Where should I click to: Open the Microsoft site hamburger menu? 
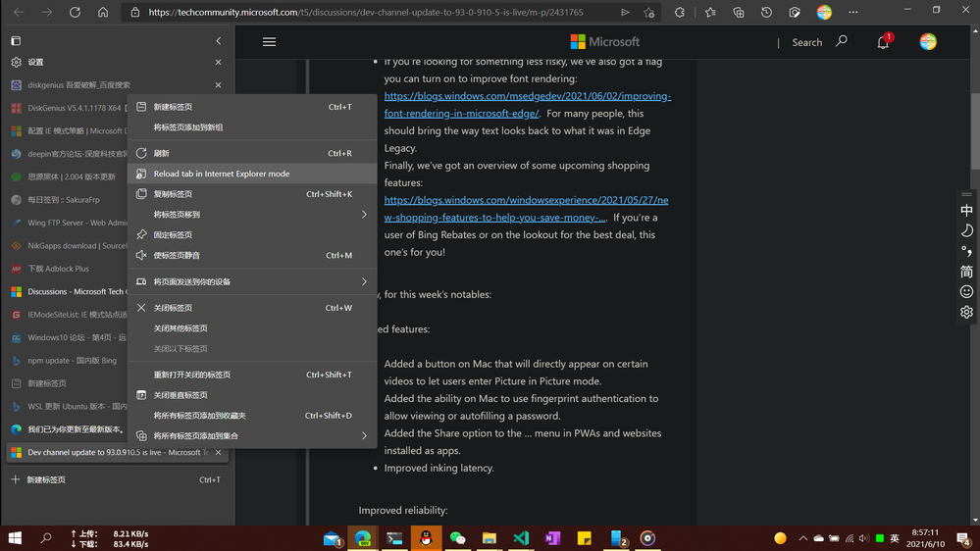pos(270,42)
